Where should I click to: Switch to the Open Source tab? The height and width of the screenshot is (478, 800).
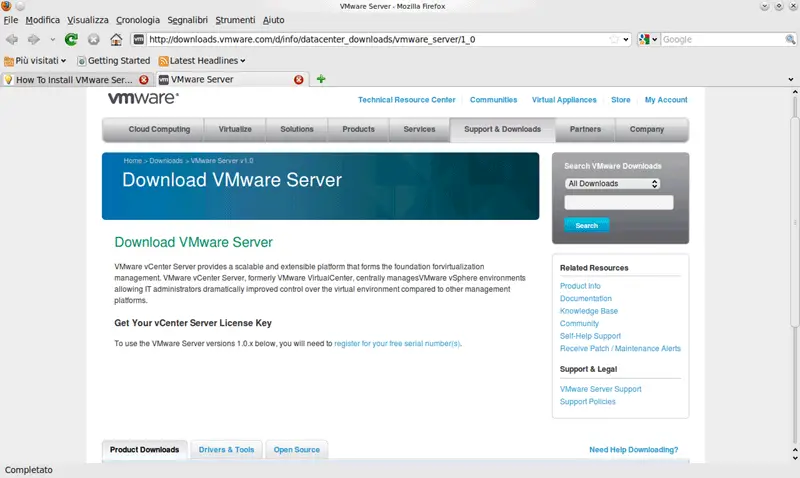pos(296,450)
